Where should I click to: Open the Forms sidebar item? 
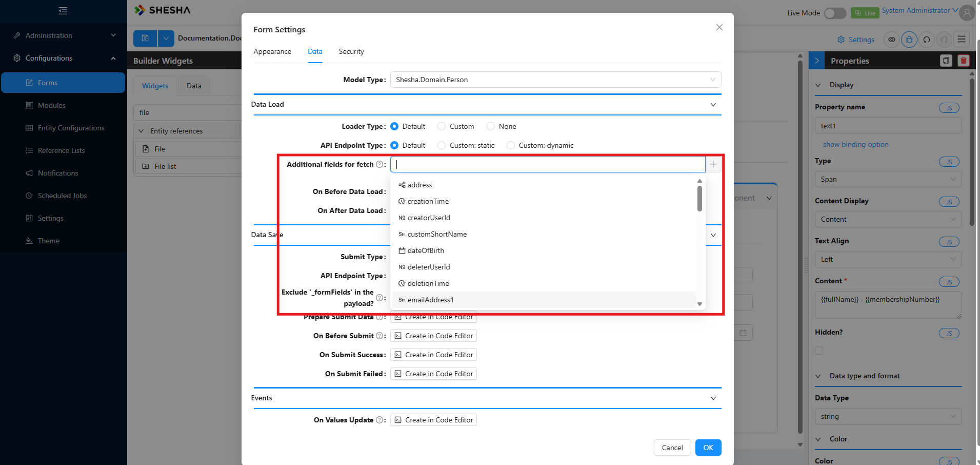tap(63, 83)
